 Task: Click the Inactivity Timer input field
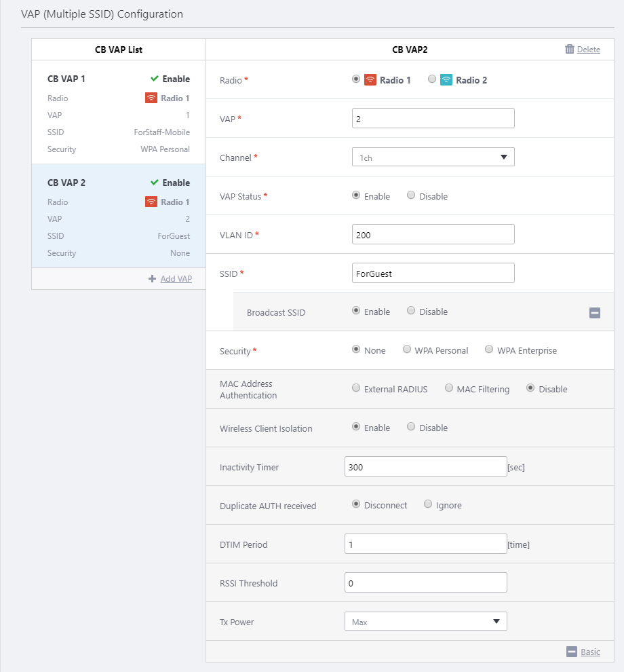(426, 466)
